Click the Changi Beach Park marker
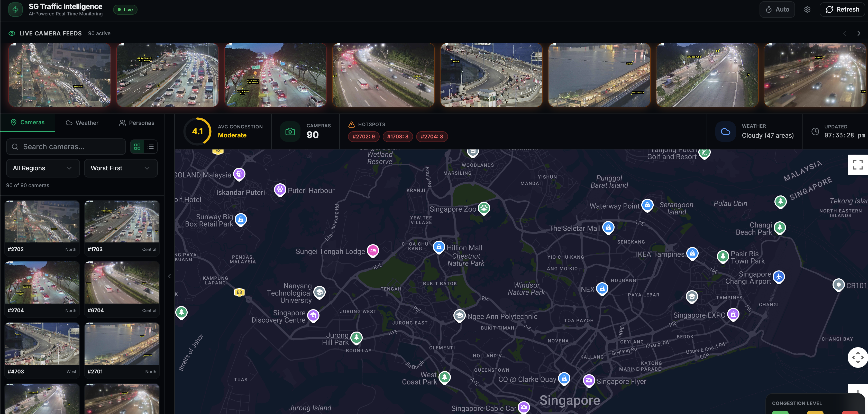 click(x=780, y=228)
